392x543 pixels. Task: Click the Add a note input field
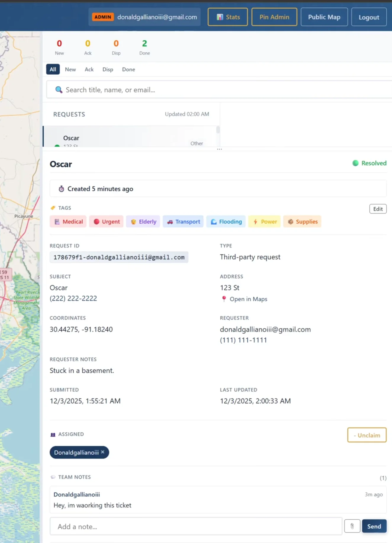point(196,526)
